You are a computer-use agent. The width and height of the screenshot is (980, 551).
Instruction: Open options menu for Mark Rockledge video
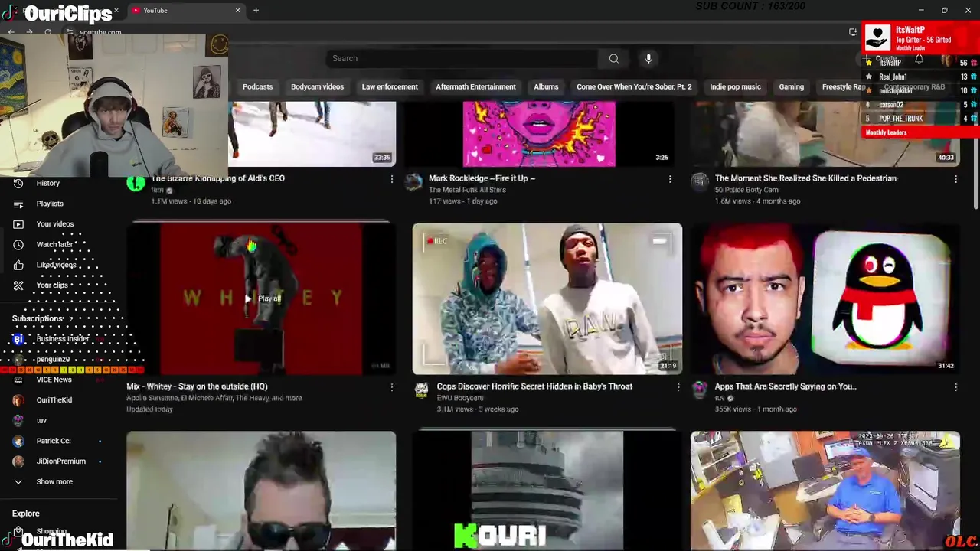click(670, 179)
